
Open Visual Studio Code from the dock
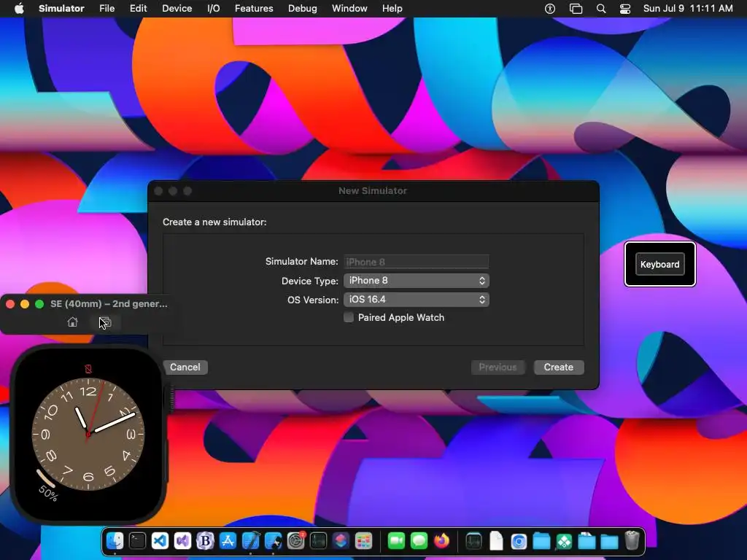160,541
